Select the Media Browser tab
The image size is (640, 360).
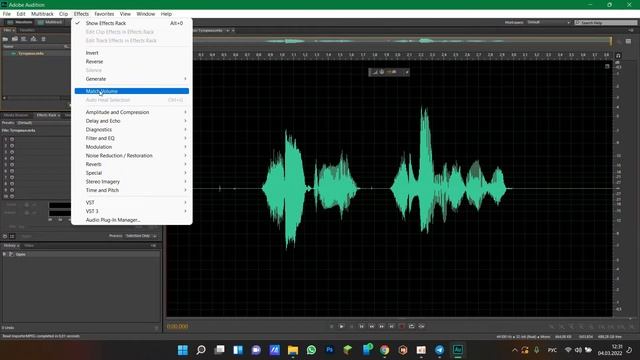tap(16, 115)
